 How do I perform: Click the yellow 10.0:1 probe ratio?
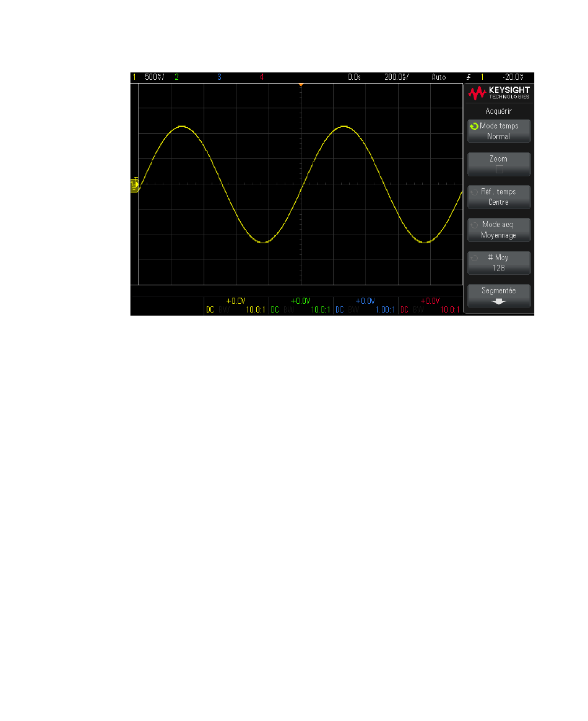point(256,310)
